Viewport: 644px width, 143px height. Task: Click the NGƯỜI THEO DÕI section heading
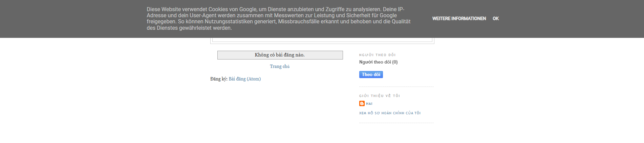[x=378, y=55]
